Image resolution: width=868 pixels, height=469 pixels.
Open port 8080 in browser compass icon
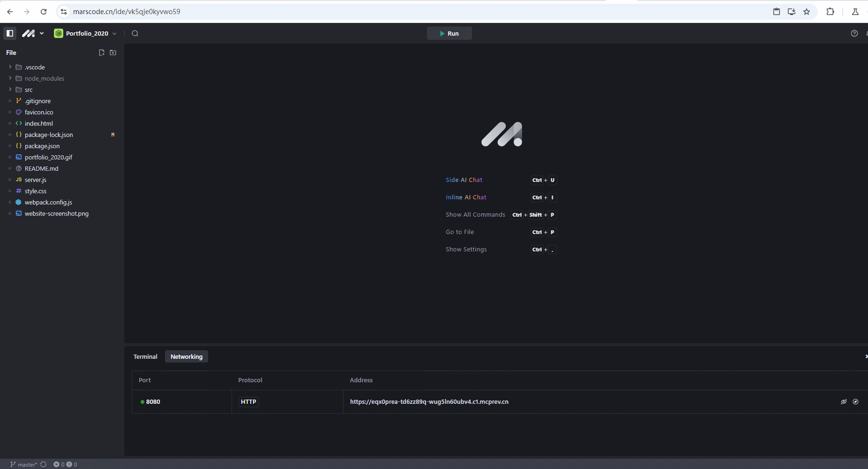[x=855, y=402]
